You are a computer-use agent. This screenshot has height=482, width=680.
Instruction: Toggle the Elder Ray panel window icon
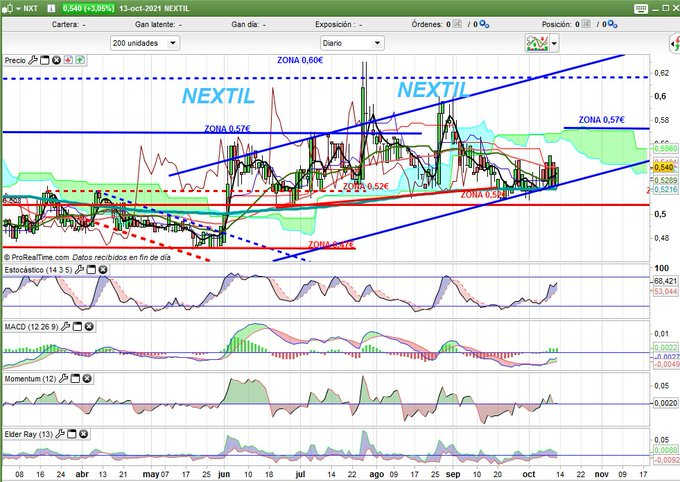(x=72, y=434)
